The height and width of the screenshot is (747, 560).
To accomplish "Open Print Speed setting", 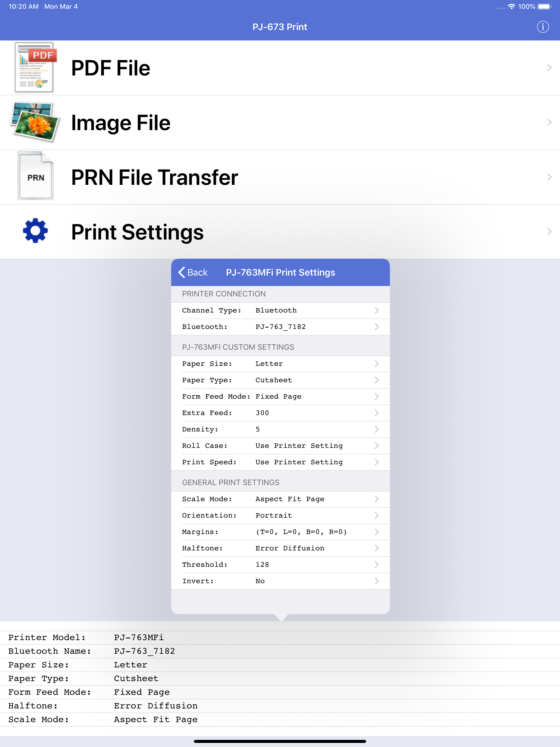I will pos(280,462).
